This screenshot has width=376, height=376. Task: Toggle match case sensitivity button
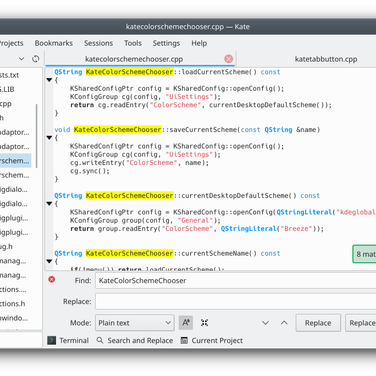[186, 323]
